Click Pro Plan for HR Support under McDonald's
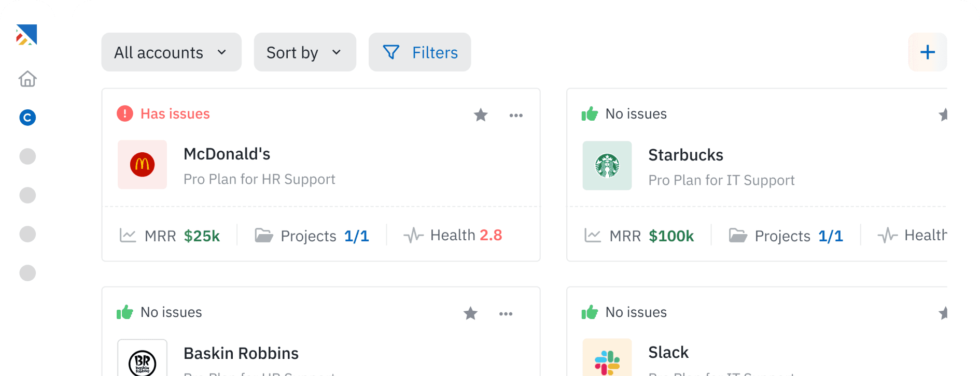980x376 pixels. (x=259, y=179)
